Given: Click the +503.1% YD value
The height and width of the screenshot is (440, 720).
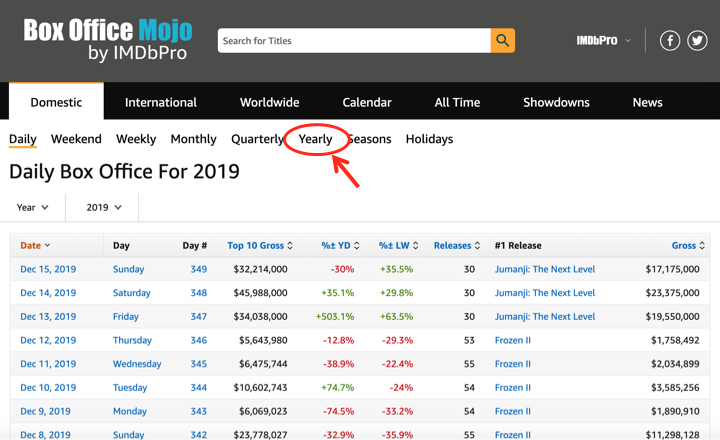Looking at the screenshot, I should (x=335, y=316).
